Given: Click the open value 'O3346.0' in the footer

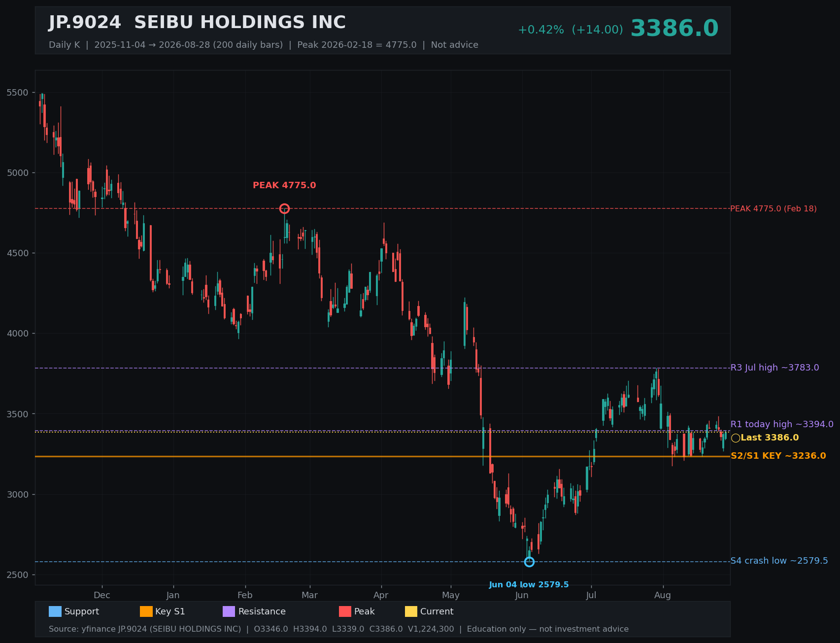Looking at the screenshot, I should click(271, 629).
